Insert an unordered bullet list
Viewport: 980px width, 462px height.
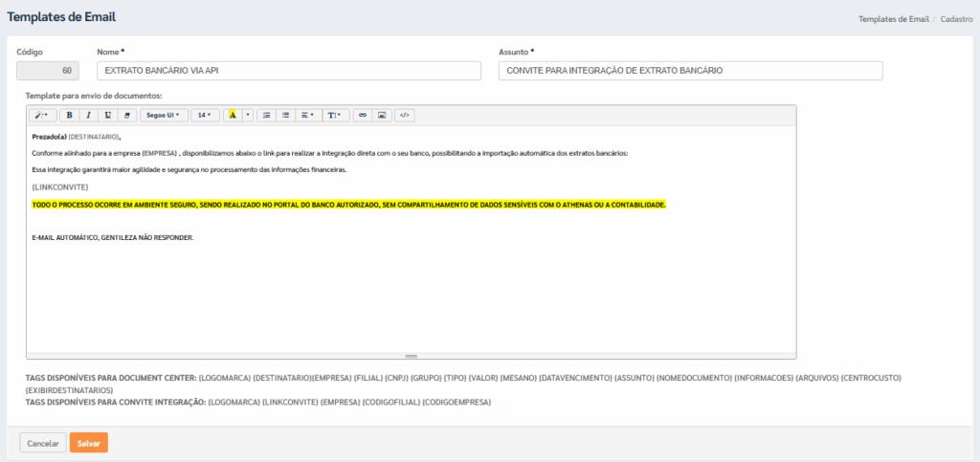pyautogui.click(x=285, y=115)
